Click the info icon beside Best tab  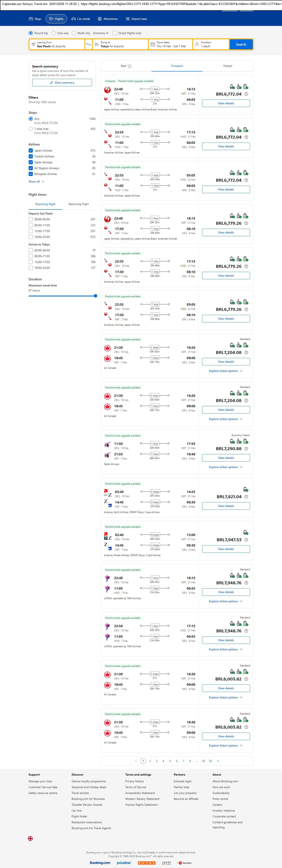click(130, 66)
